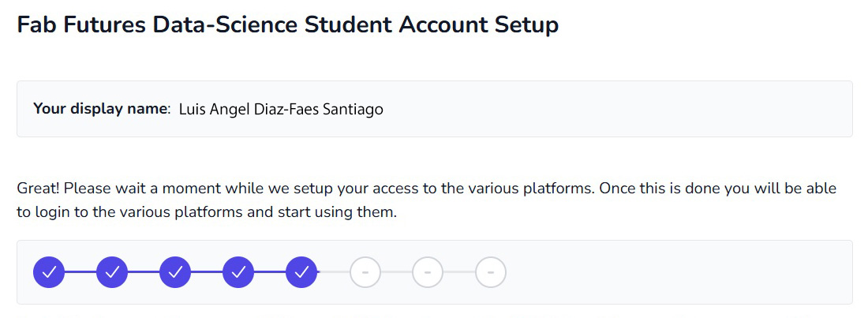Viewport: 868px width, 318px height.
Task: Click the Fab Futures Data-Science page heading
Action: [x=287, y=24]
